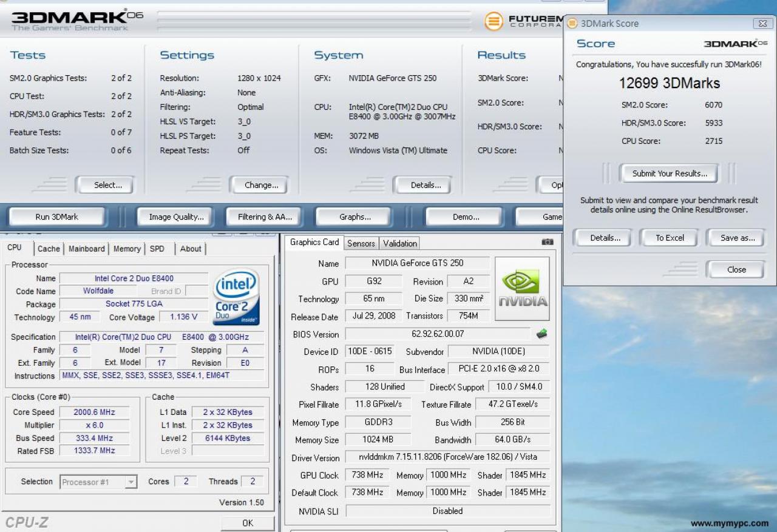This screenshot has width=777, height=532.
Task: Open the Validation tab in GPU-Z
Action: (400, 243)
